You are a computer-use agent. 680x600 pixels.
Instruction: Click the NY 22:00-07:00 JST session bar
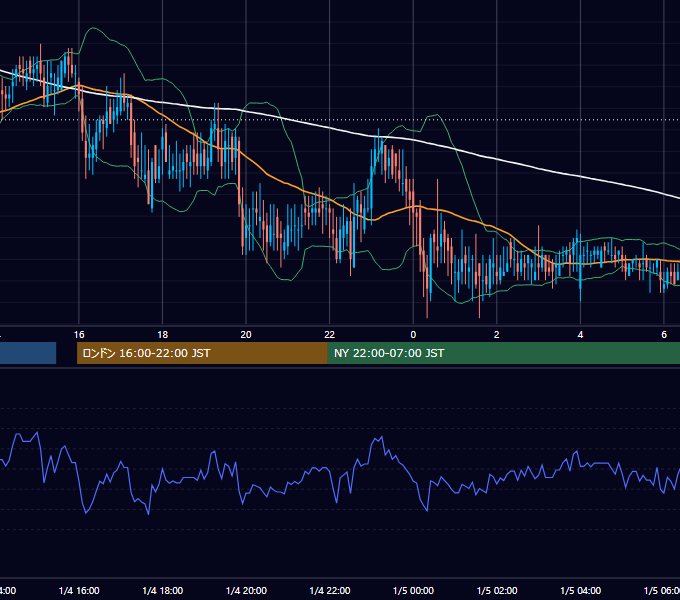(x=503, y=353)
